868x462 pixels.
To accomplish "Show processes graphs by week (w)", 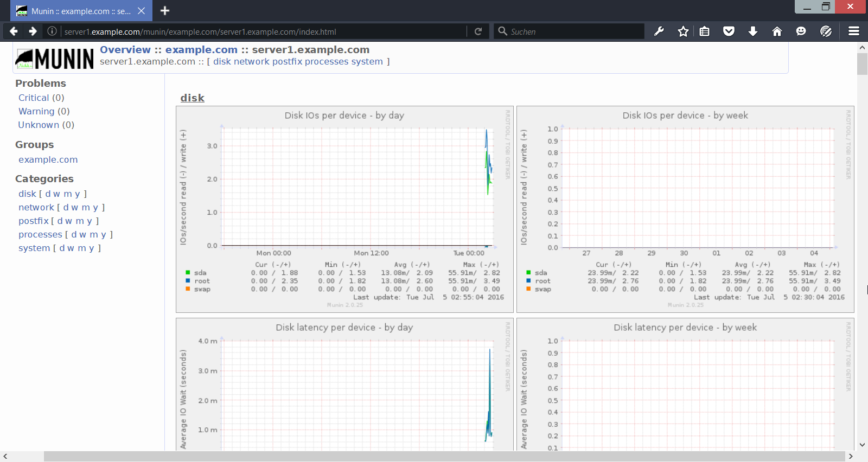I will click(x=83, y=234).
